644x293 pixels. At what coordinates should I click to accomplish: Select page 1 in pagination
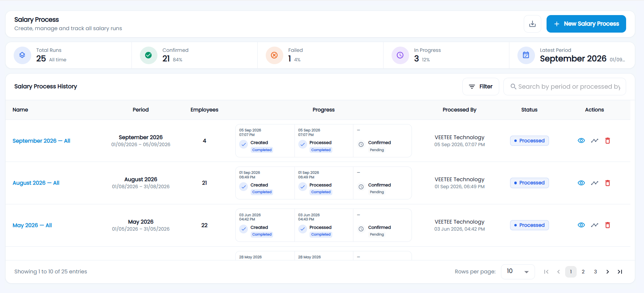coord(571,272)
